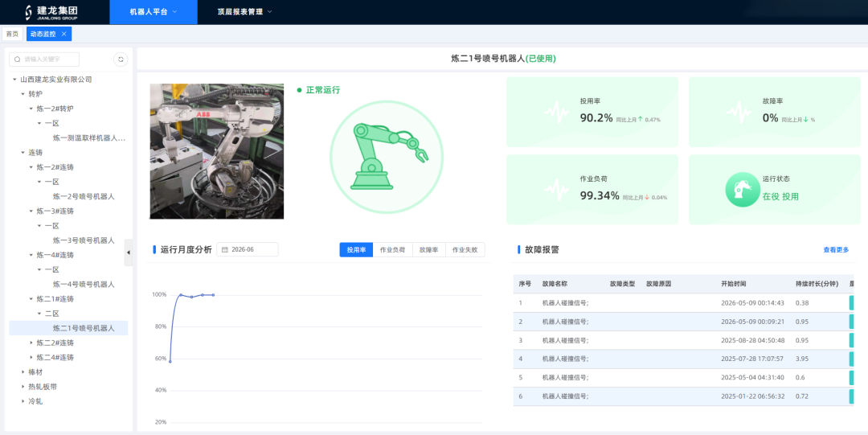The height and width of the screenshot is (435, 868).
Task: Click alarm time 2026-05-09 00:14:43
Action: point(753,302)
